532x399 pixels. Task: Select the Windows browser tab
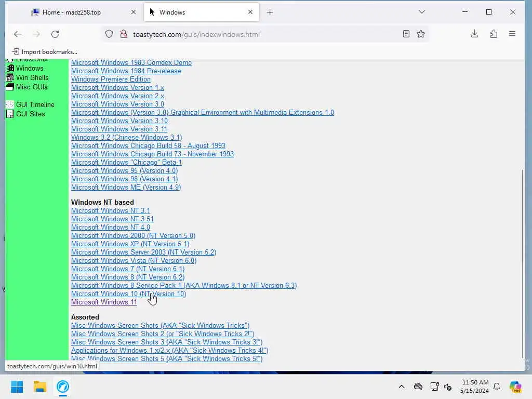click(x=201, y=12)
